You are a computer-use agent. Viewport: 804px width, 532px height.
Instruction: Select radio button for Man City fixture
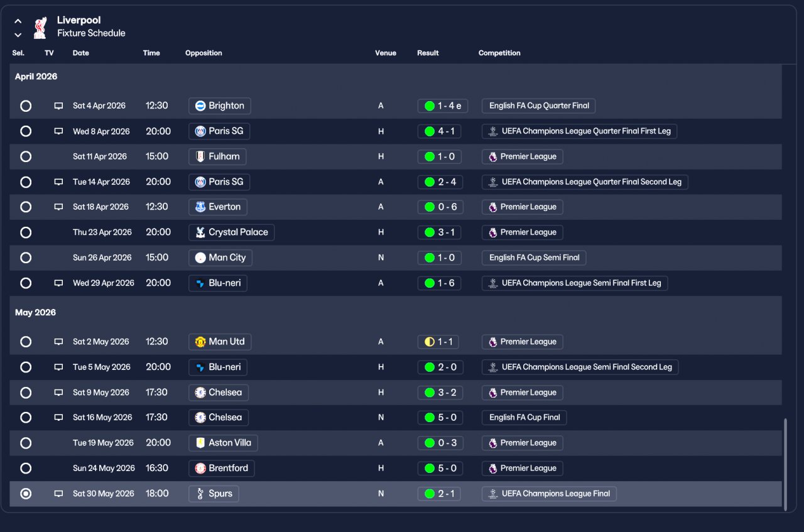[x=26, y=258]
